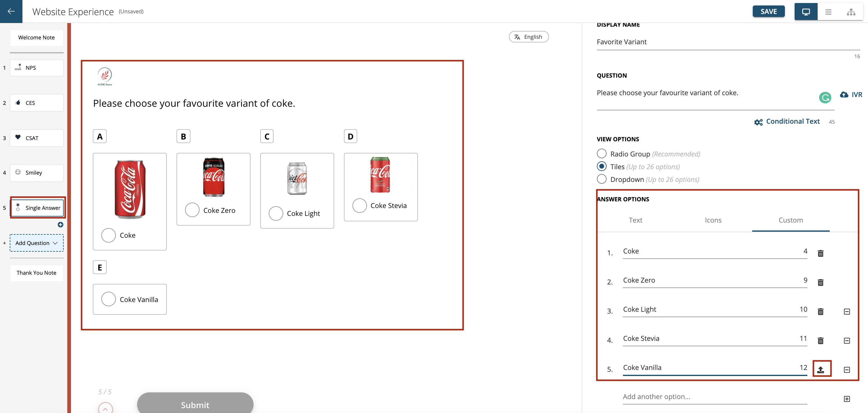Select the Single Answer question in sidebar
The image size is (868, 413).
37,207
